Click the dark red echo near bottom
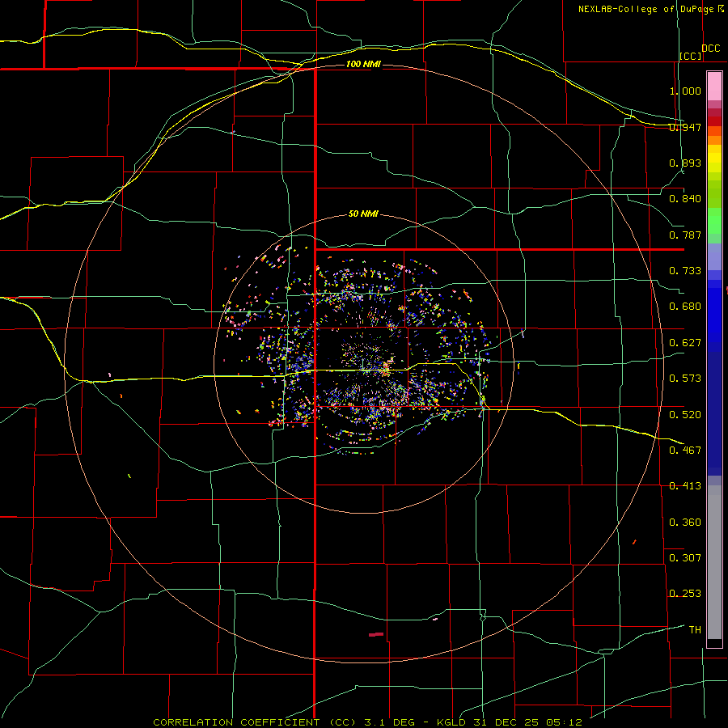 376,634
